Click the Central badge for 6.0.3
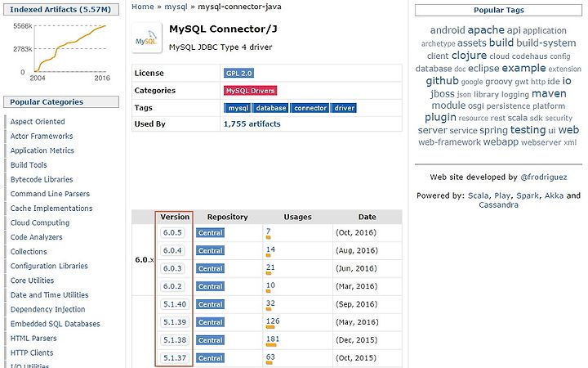Screen dimensions: 588x368 click(x=210, y=269)
